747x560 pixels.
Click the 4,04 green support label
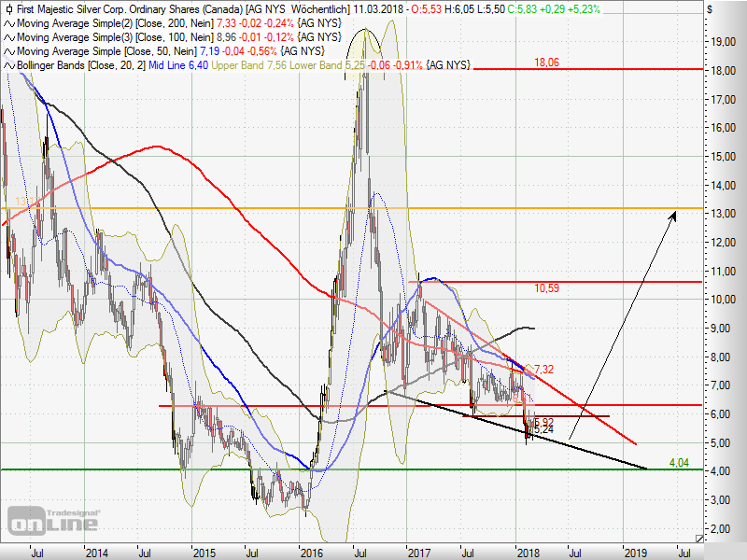pyautogui.click(x=679, y=462)
